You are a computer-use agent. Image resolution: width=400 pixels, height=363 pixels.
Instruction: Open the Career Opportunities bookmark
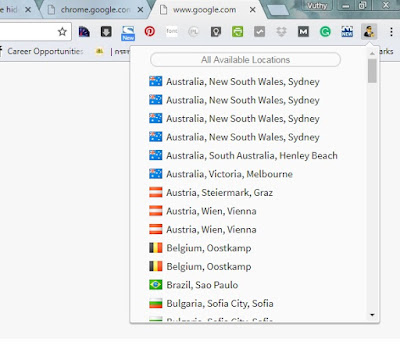pyautogui.click(x=45, y=51)
